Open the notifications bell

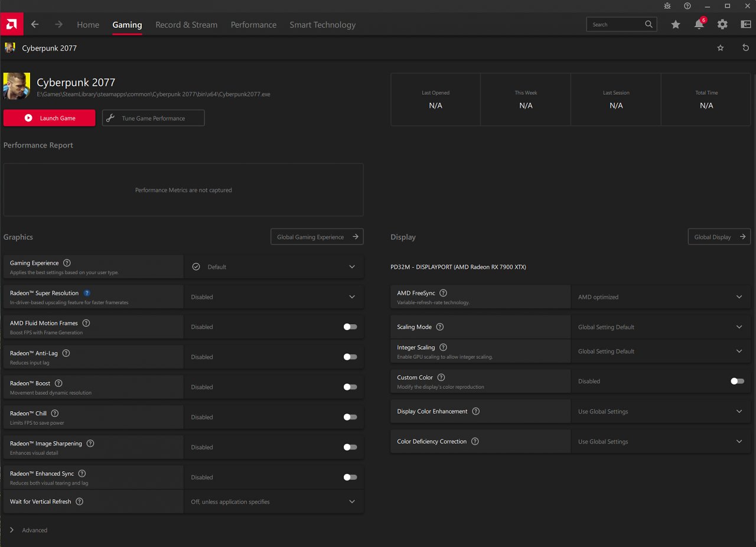click(699, 24)
